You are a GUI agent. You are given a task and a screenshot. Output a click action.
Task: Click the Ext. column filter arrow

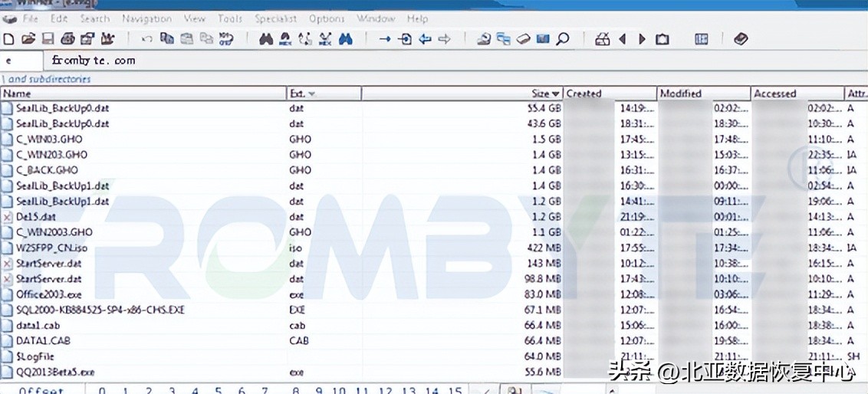point(311,94)
